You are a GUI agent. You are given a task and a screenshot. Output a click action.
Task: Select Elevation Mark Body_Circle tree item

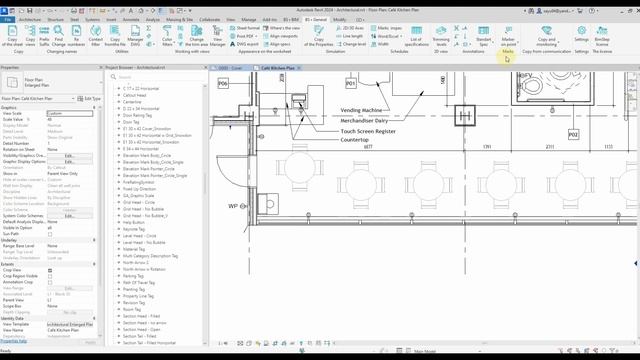point(147,156)
